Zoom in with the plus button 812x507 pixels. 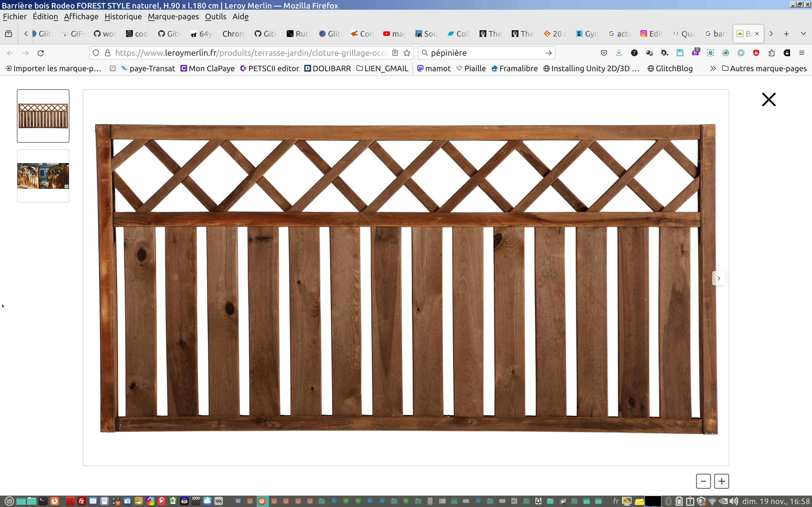coord(721,481)
